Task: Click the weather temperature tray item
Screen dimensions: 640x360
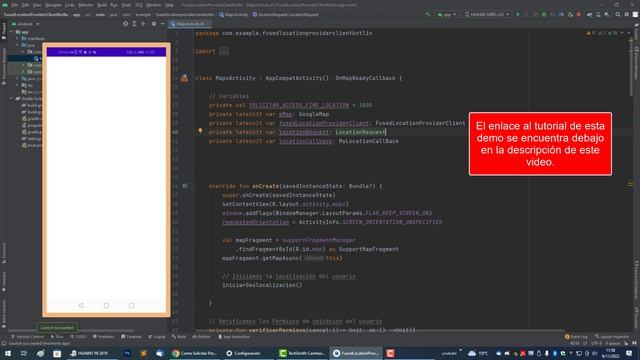Action: [478, 353]
